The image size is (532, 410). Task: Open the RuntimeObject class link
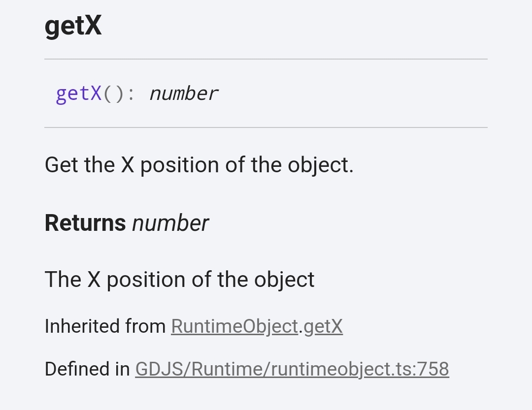point(234,326)
